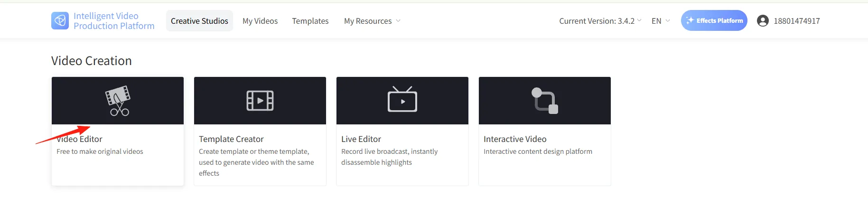This screenshot has width=868, height=198.
Task: Select the Live Editor title
Action: [361, 139]
